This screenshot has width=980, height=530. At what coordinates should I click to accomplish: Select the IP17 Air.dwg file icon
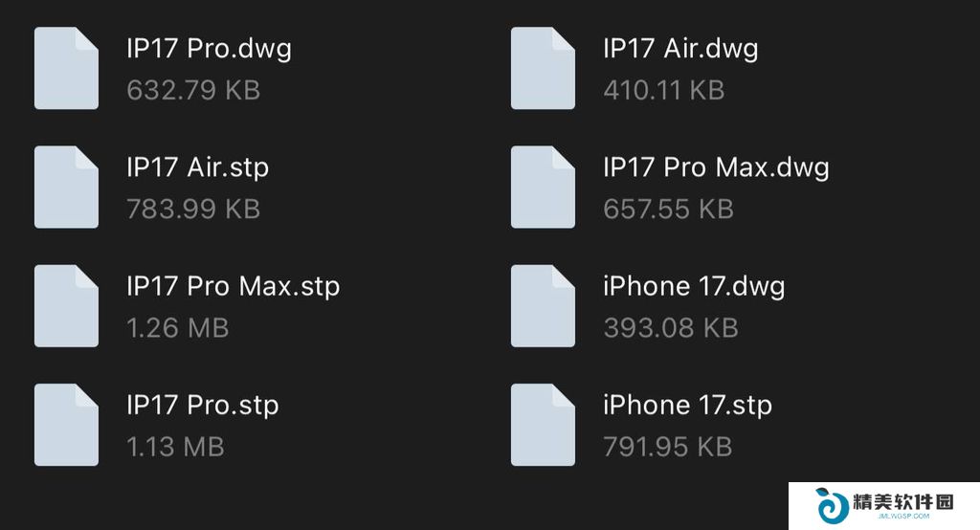[x=544, y=68]
